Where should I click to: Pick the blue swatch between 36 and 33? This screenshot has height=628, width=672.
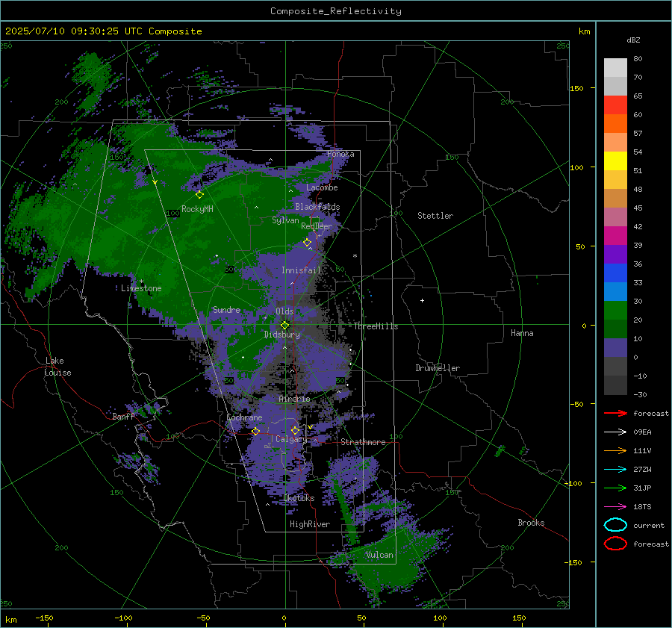615,273
